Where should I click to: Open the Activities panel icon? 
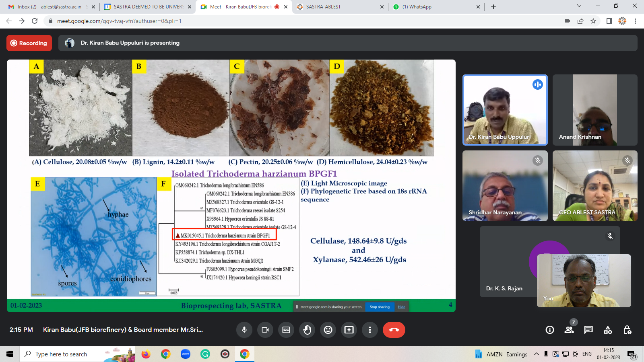coord(608,330)
